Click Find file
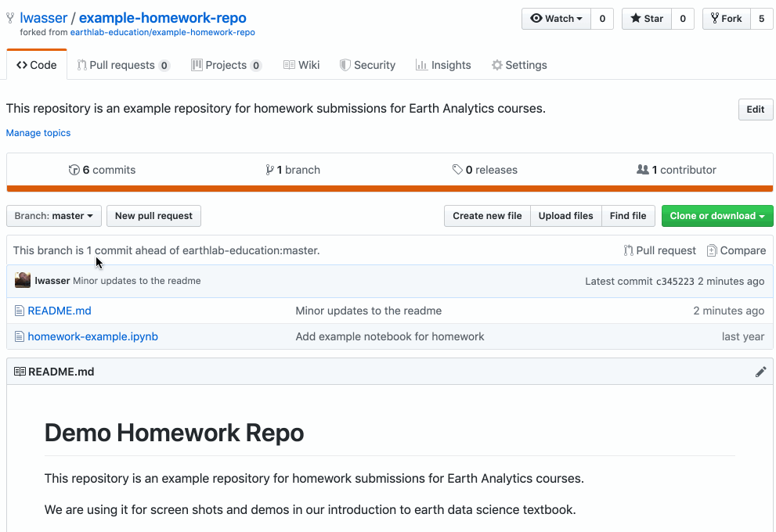 point(628,216)
